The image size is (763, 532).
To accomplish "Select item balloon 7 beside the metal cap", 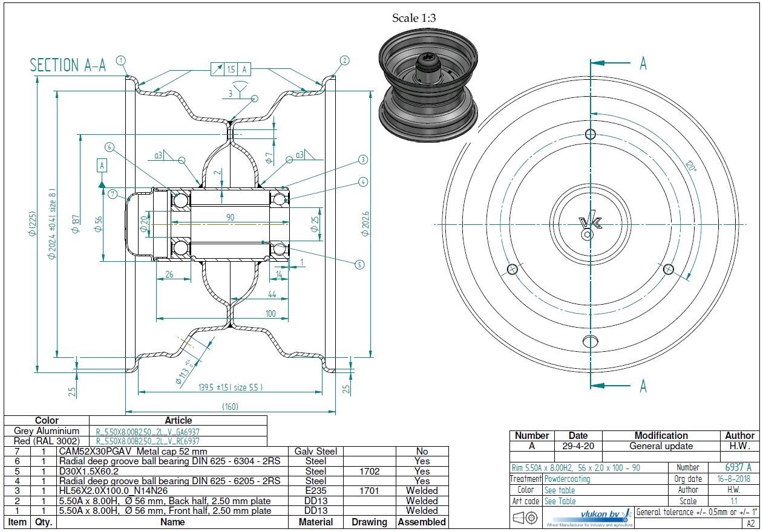I will [x=113, y=194].
